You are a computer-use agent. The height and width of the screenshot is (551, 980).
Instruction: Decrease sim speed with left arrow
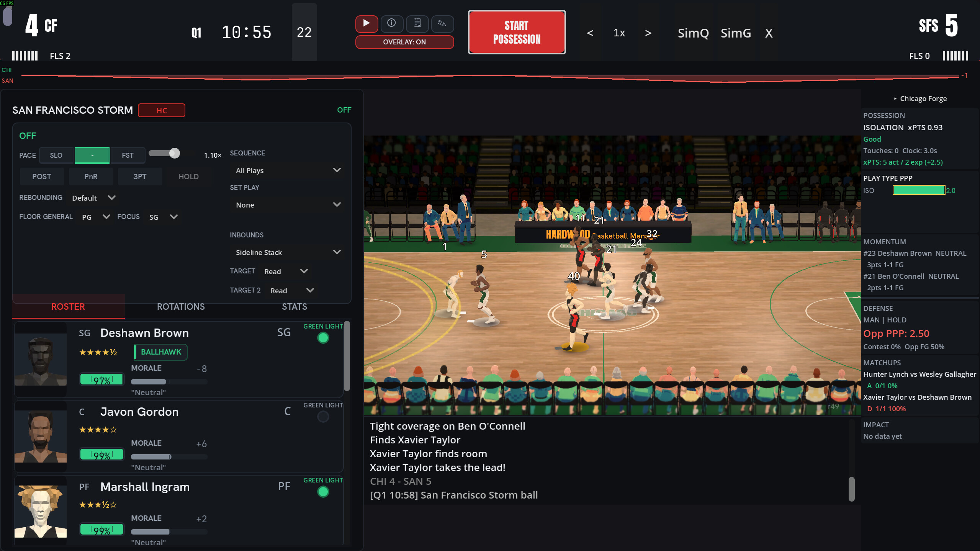pos(590,33)
